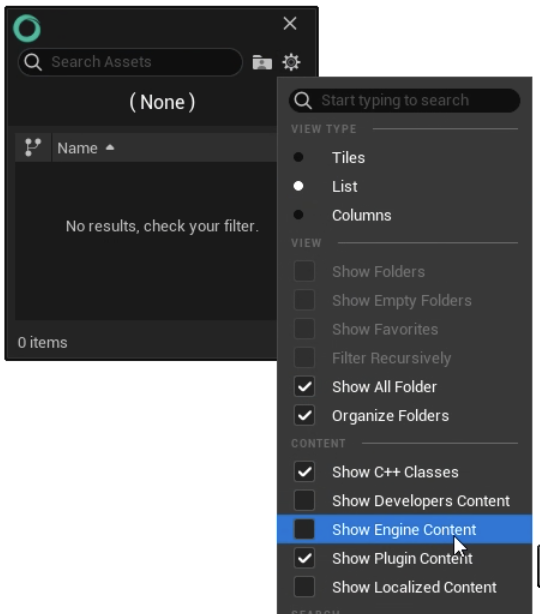The width and height of the screenshot is (540, 614).
Task: Select the Tiles view type
Action: point(404,157)
